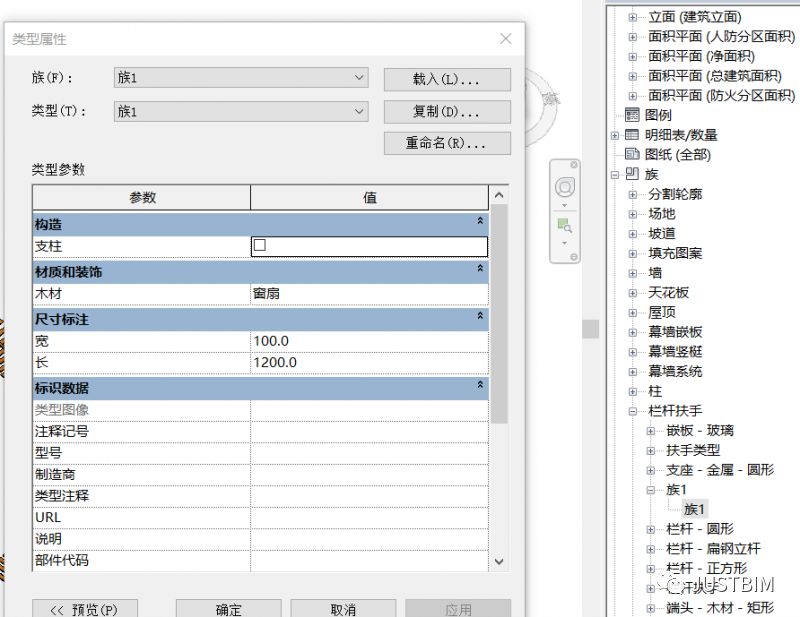Collapse the 栏杆扶手 node
The height and width of the screenshot is (617, 800).
pos(633,411)
